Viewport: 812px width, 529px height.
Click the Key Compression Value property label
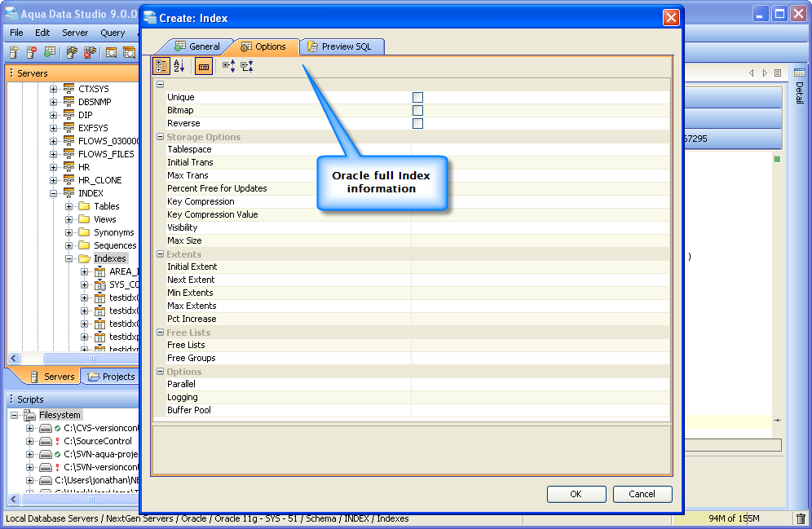coord(212,214)
